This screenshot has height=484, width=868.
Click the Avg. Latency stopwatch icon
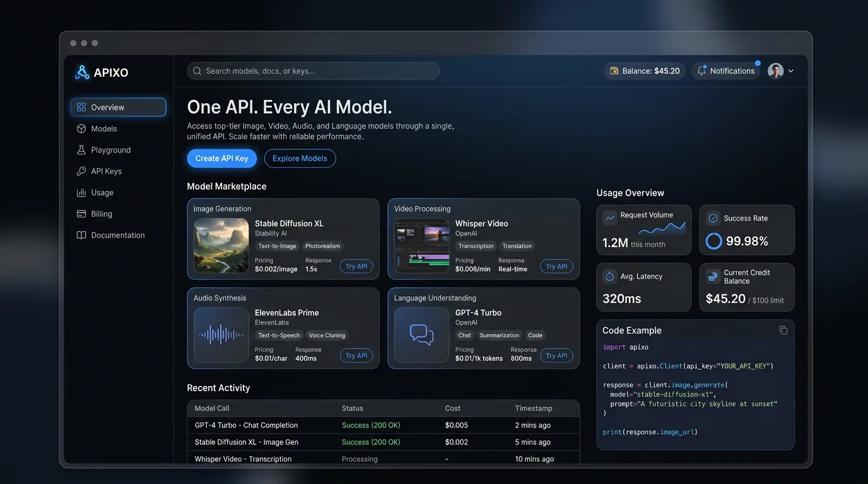pos(609,276)
